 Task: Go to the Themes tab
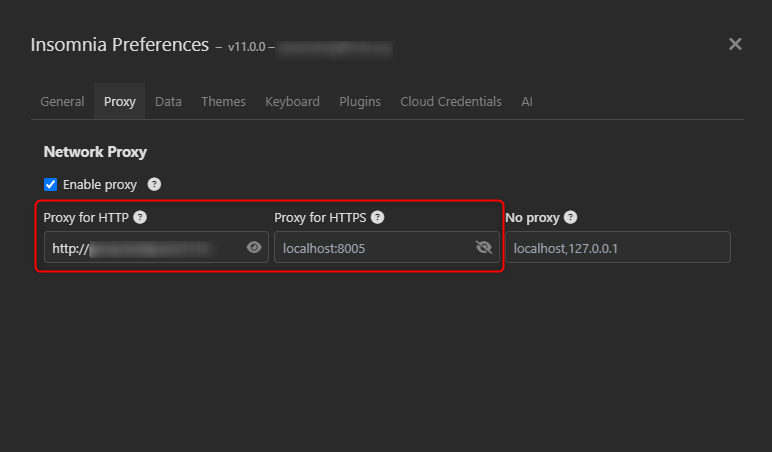pos(223,101)
